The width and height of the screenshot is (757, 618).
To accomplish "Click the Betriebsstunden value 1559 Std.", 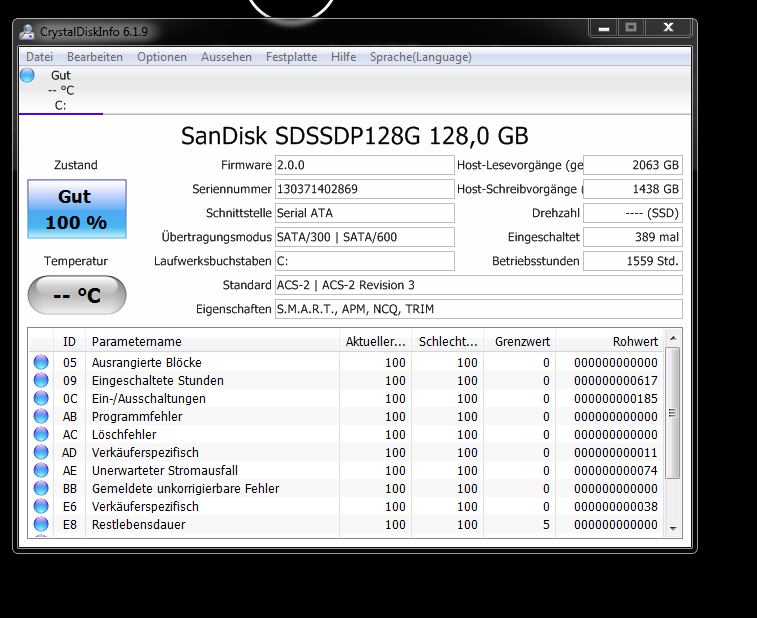I will coord(632,261).
